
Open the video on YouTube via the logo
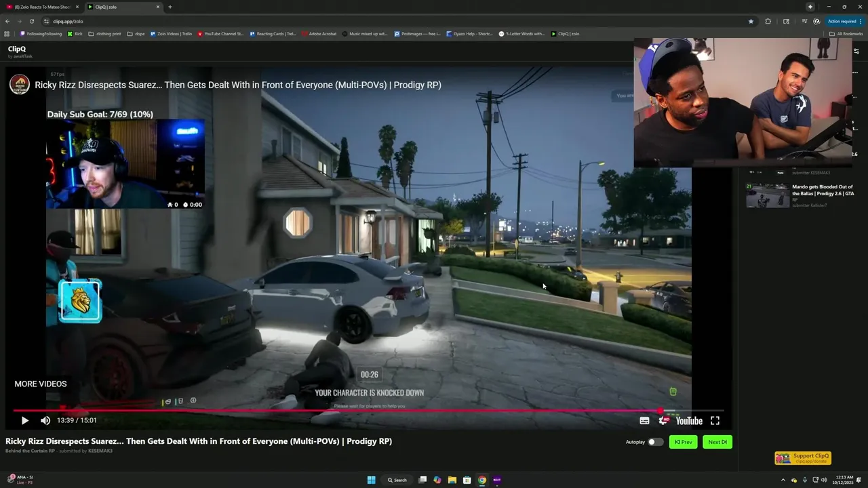click(x=689, y=421)
